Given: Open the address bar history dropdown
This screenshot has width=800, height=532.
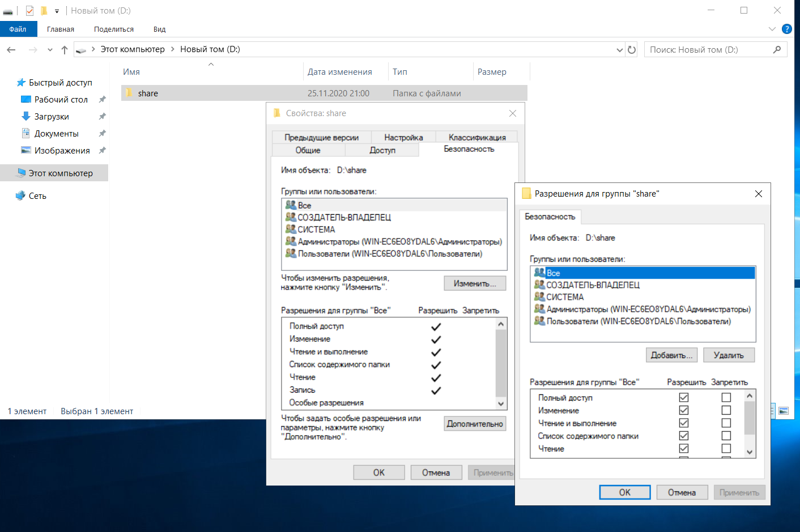Looking at the screenshot, I should [x=619, y=50].
